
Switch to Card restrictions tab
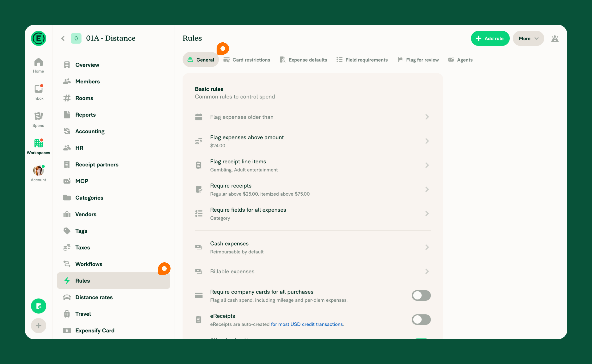[247, 60]
